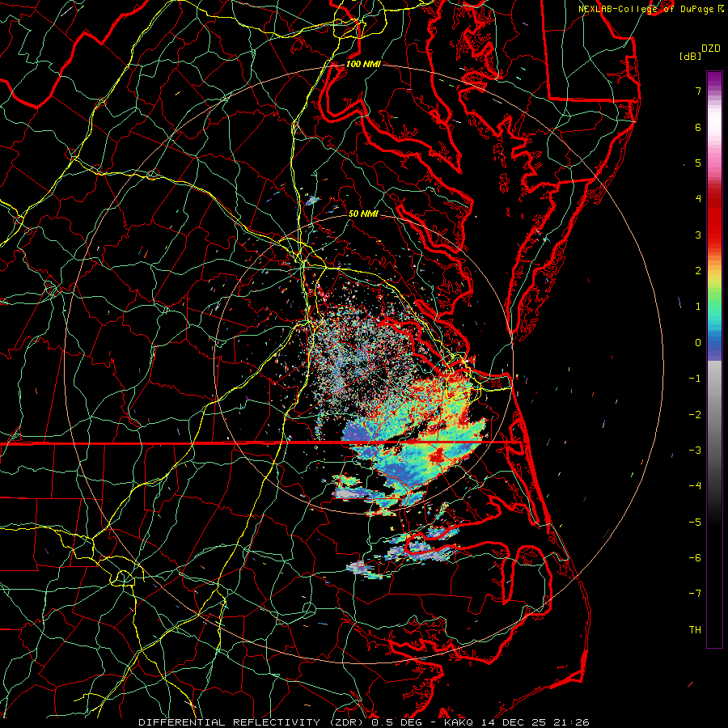Click the 3 dB scale label

(698, 235)
